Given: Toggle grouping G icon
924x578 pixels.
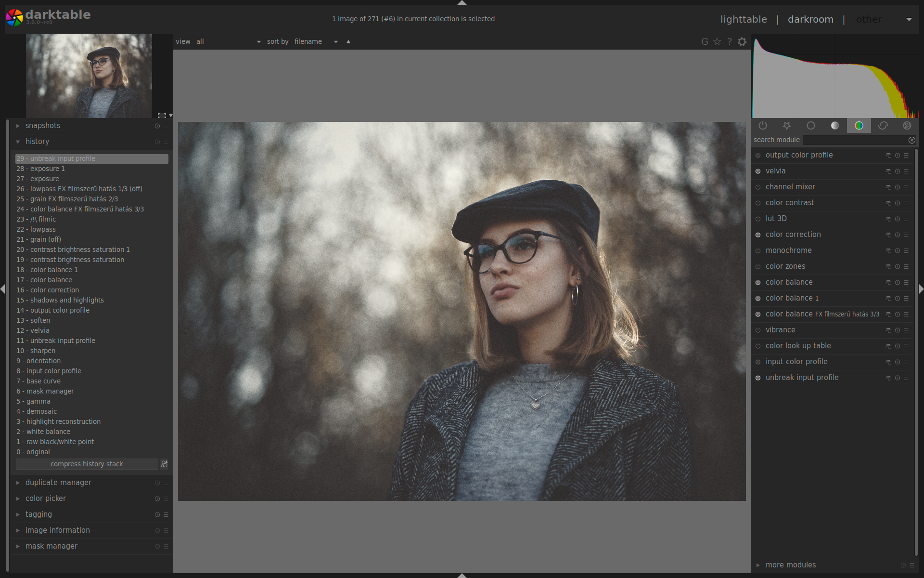Looking at the screenshot, I should click(x=705, y=41).
